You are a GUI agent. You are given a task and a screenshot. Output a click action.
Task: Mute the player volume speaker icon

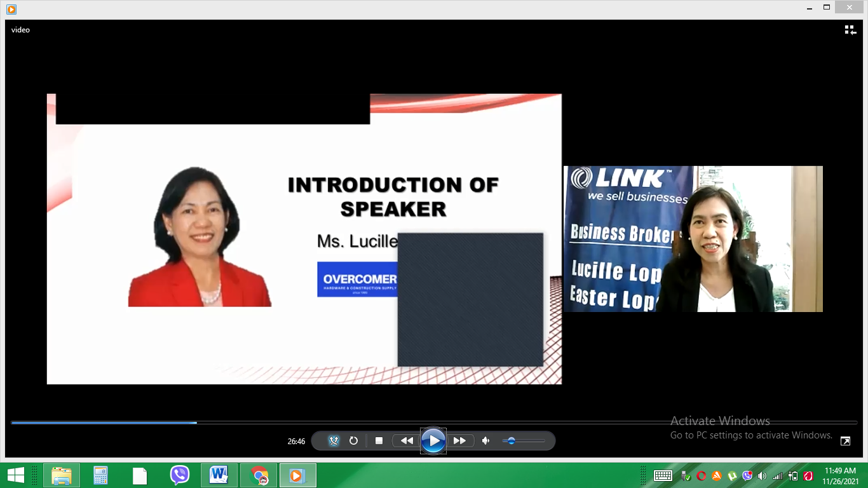(486, 440)
